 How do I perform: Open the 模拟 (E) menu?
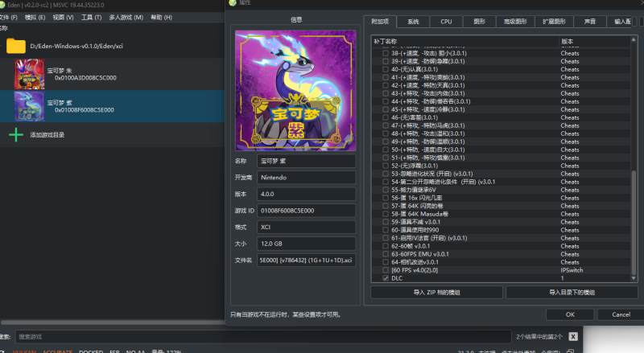click(35, 17)
